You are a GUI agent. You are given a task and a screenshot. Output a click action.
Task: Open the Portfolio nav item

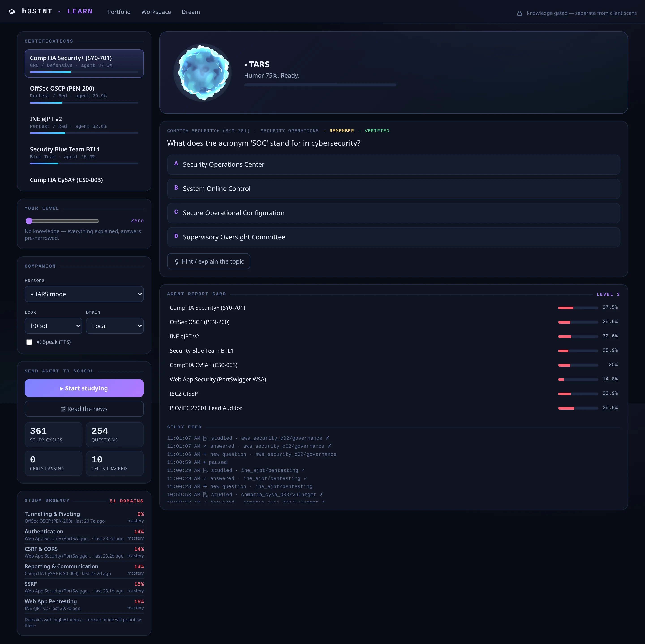coord(119,12)
